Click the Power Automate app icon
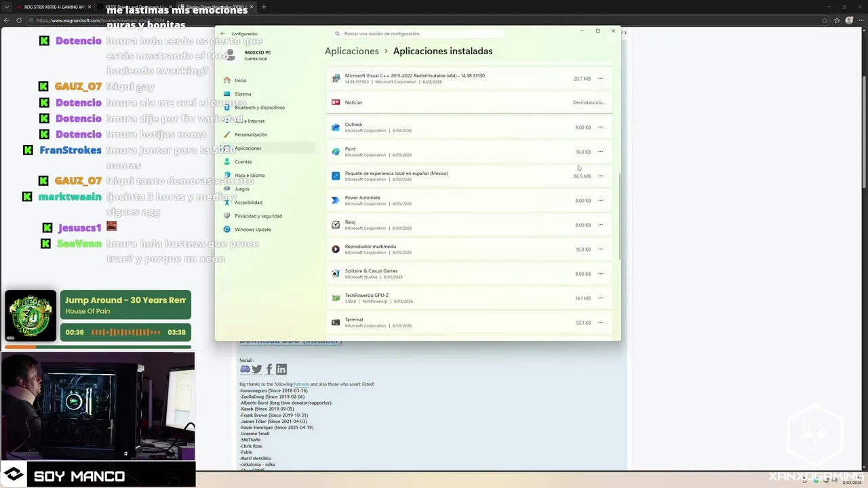 [336, 201]
